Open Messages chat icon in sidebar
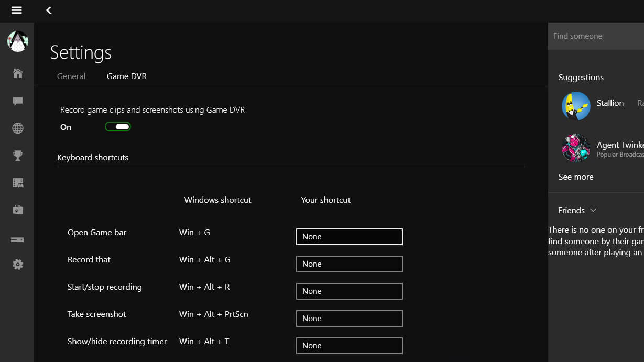The width and height of the screenshot is (644, 362). 17,101
